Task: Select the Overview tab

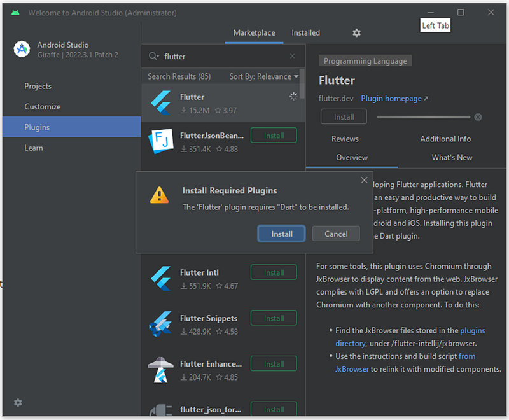Action: 352,157
